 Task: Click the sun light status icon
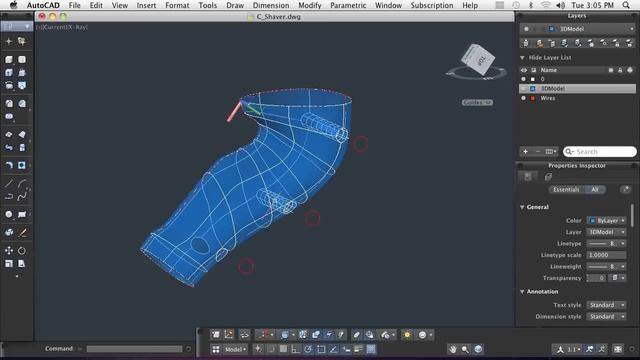(x=407, y=335)
